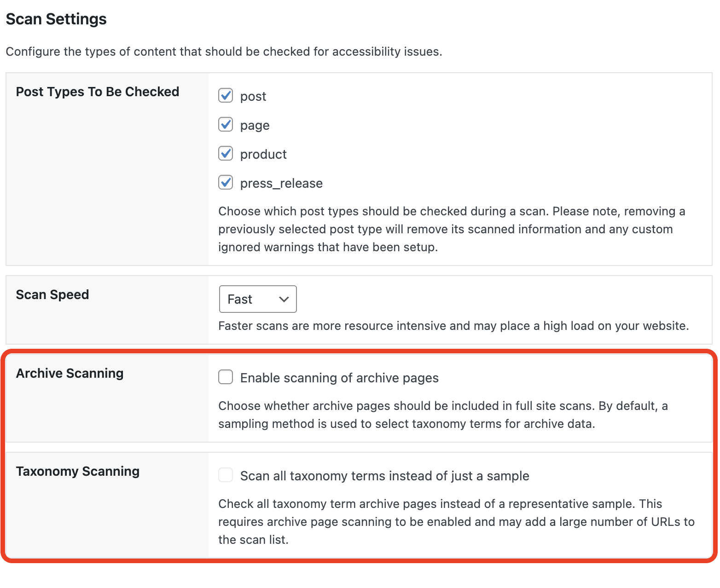Click the Fast dropdown chevron
The image size is (720, 588).
[284, 299]
